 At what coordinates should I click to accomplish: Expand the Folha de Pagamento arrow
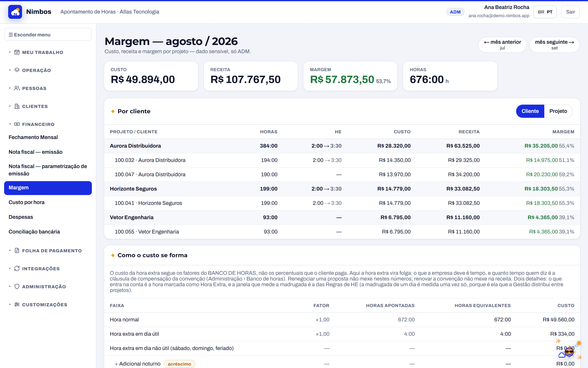click(x=10, y=250)
